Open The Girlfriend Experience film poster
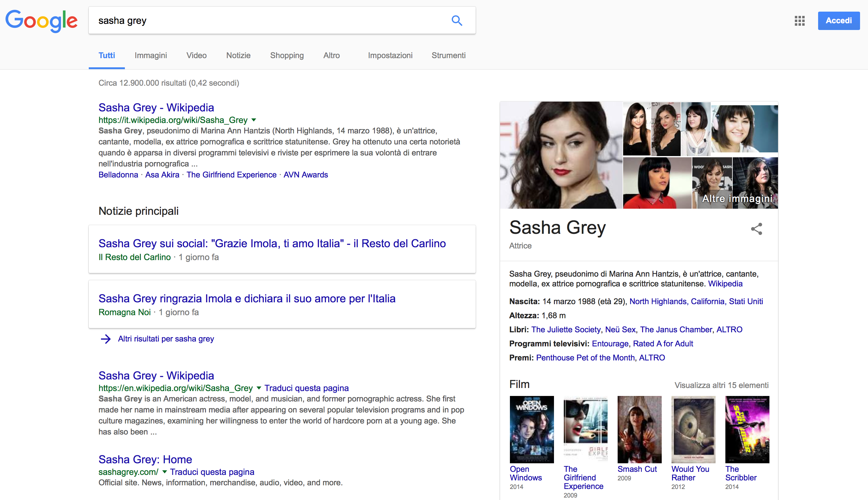The width and height of the screenshot is (868, 500). pos(586,430)
